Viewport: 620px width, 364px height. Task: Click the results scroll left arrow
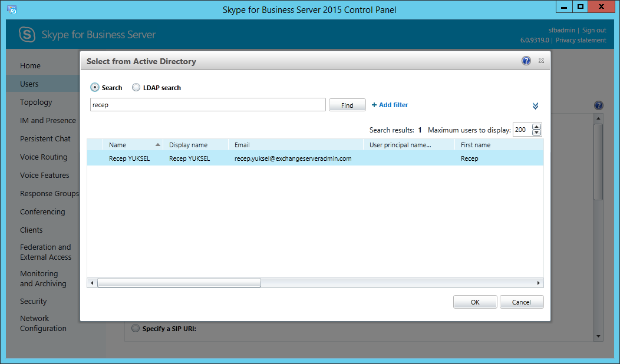tap(92, 283)
